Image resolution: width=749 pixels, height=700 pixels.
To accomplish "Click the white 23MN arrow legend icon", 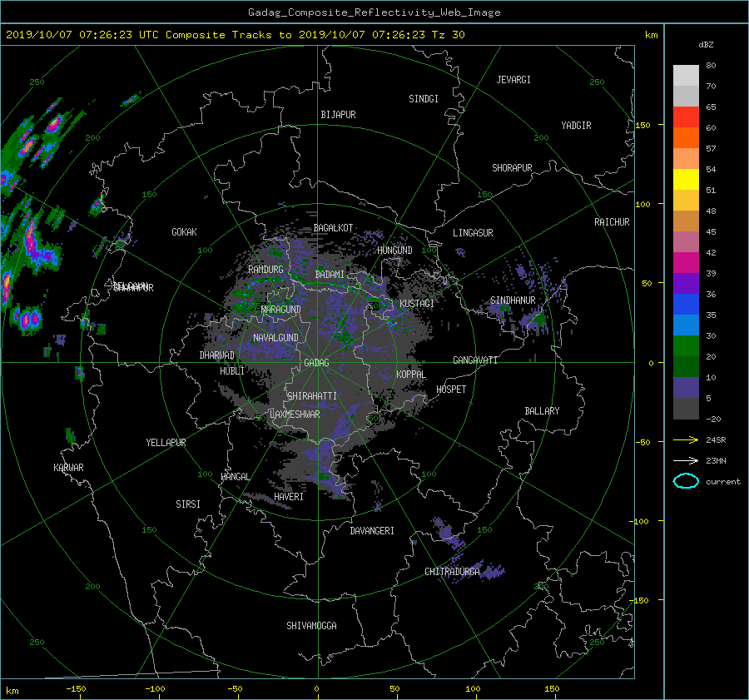I will 686,460.
